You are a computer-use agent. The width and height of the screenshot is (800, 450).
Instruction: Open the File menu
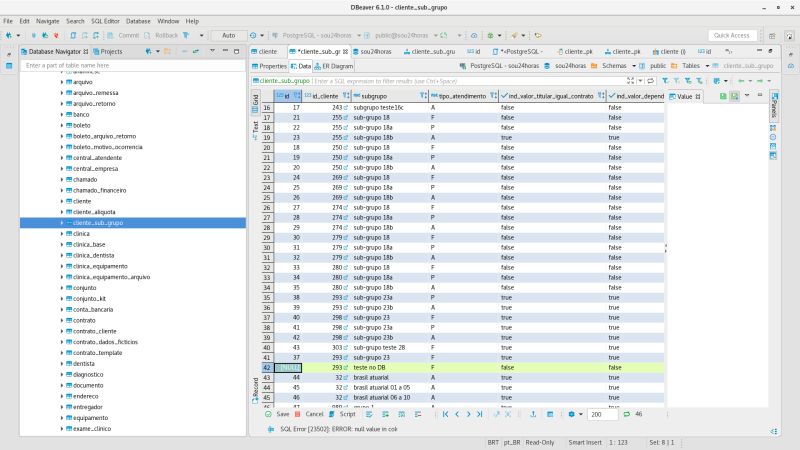pos(8,21)
